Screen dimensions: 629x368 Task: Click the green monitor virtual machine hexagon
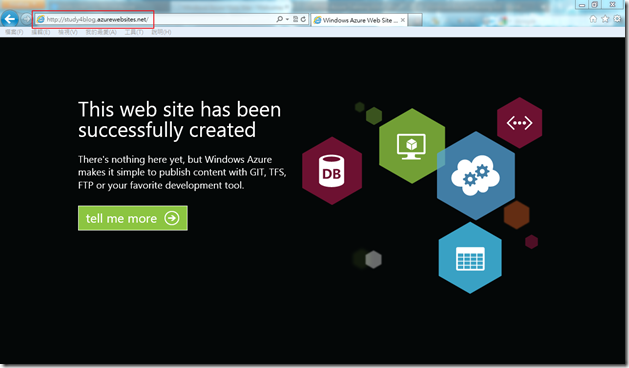pos(412,146)
